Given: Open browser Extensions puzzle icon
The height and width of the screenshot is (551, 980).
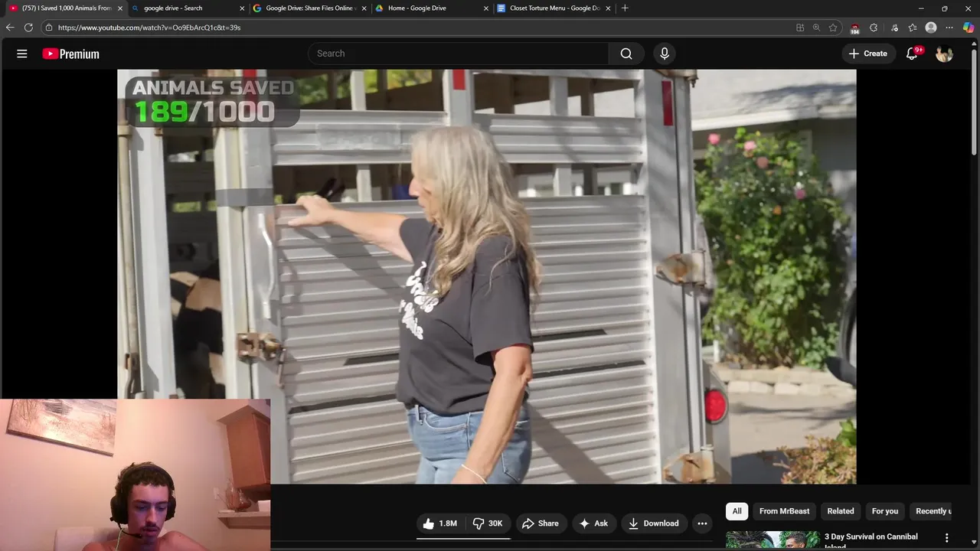Looking at the screenshot, I should 874,28.
